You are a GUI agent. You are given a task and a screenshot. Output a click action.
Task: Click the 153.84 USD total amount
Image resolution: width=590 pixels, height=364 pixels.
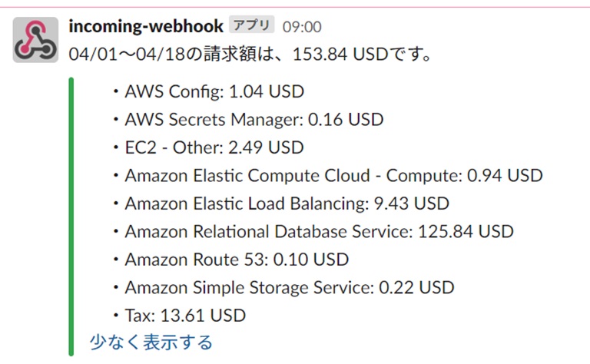(x=340, y=55)
